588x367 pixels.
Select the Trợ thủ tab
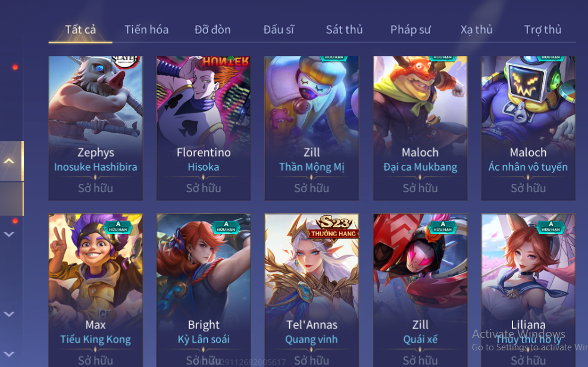542,30
